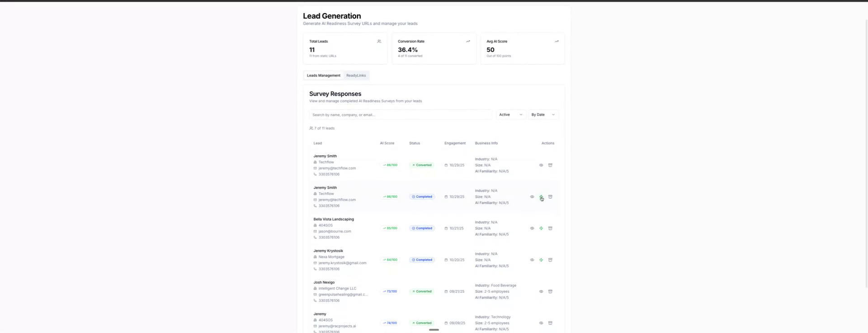The height and width of the screenshot is (333, 868).
Task: Click the search by name, company, or email field
Action: click(x=401, y=115)
